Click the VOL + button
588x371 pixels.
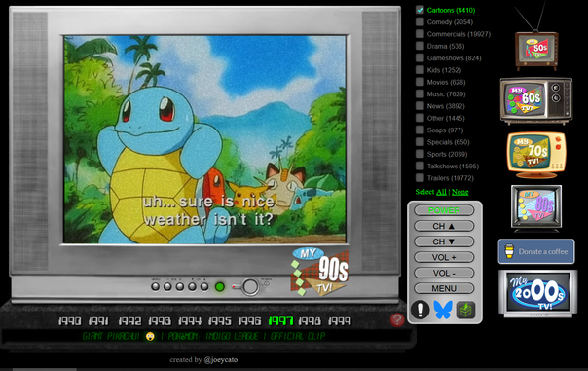pos(444,257)
